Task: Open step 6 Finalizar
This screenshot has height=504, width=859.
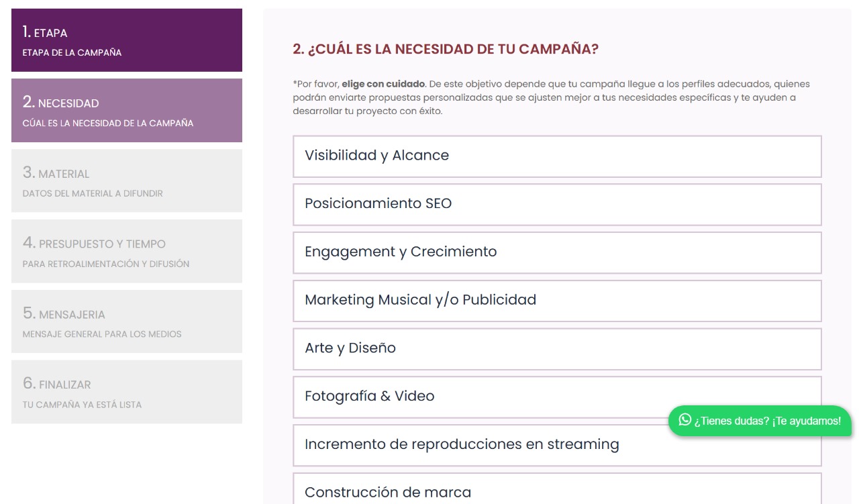Action: coord(127,392)
